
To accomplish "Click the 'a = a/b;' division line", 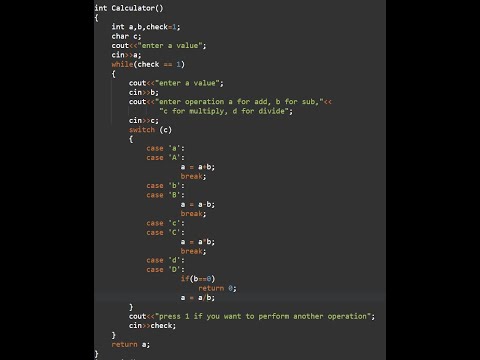I will coord(198,297).
